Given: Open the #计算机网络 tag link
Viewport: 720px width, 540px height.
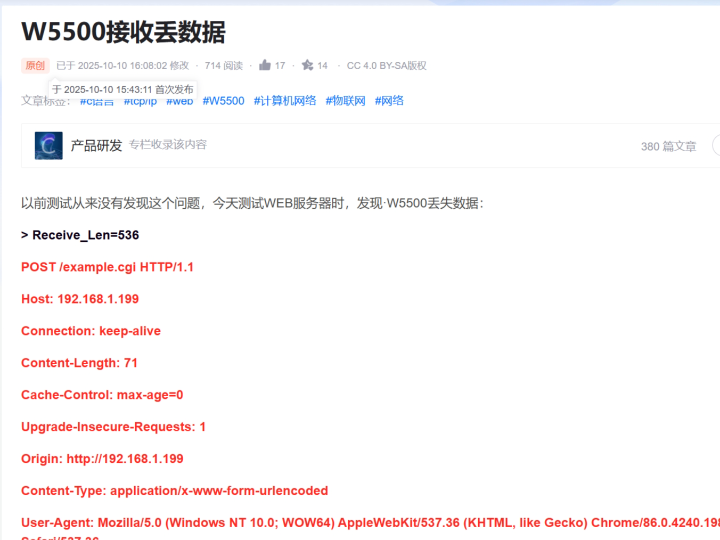Looking at the screenshot, I should pyautogui.click(x=285, y=101).
